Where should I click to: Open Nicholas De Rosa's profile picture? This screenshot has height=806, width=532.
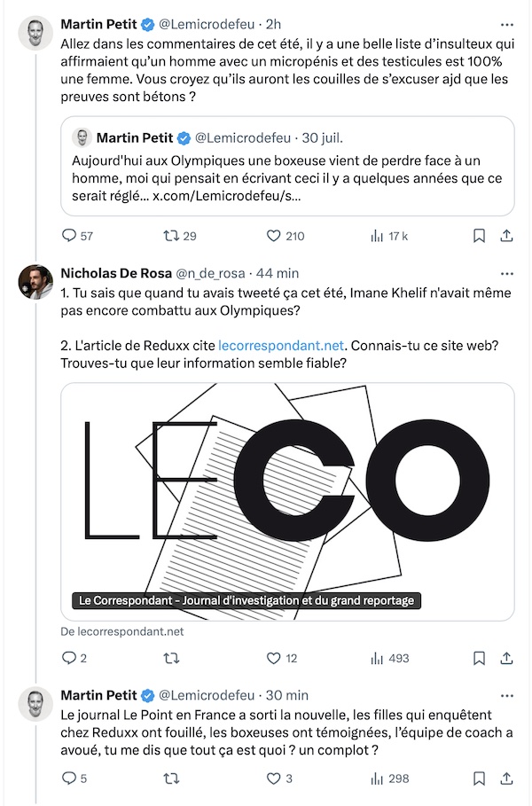(x=35, y=282)
